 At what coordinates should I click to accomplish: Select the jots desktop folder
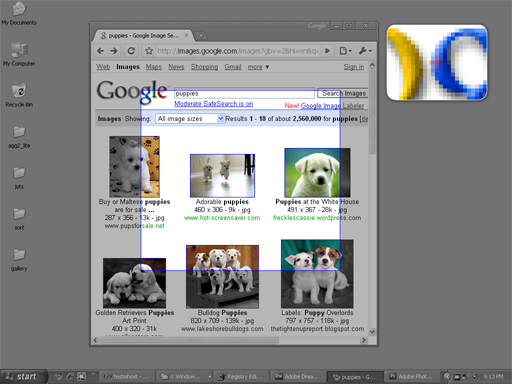pos(19,178)
